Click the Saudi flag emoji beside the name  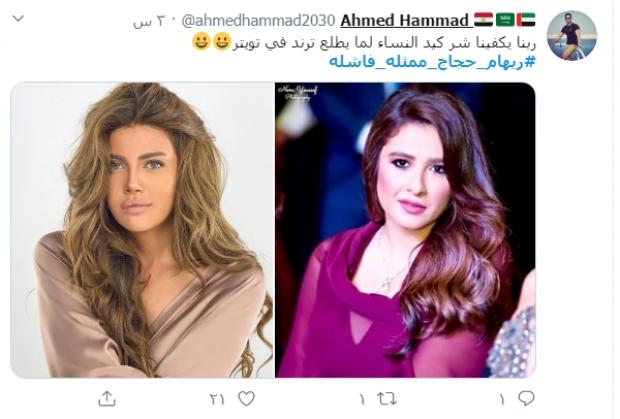click(505, 20)
